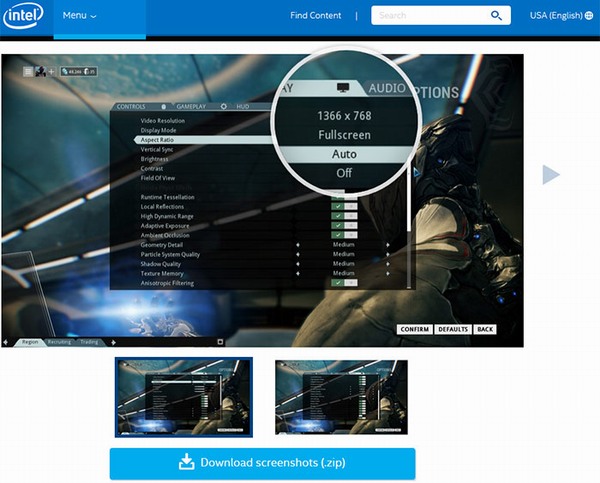Image resolution: width=600 pixels, height=483 pixels.
Task: Click the right arrow after Trading tab
Action: point(113,342)
